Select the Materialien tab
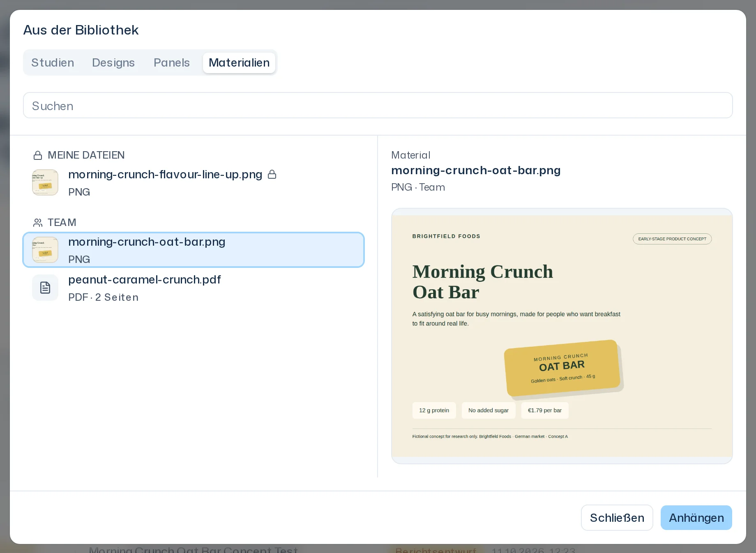Image resolution: width=756 pixels, height=553 pixels. (239, 62)
